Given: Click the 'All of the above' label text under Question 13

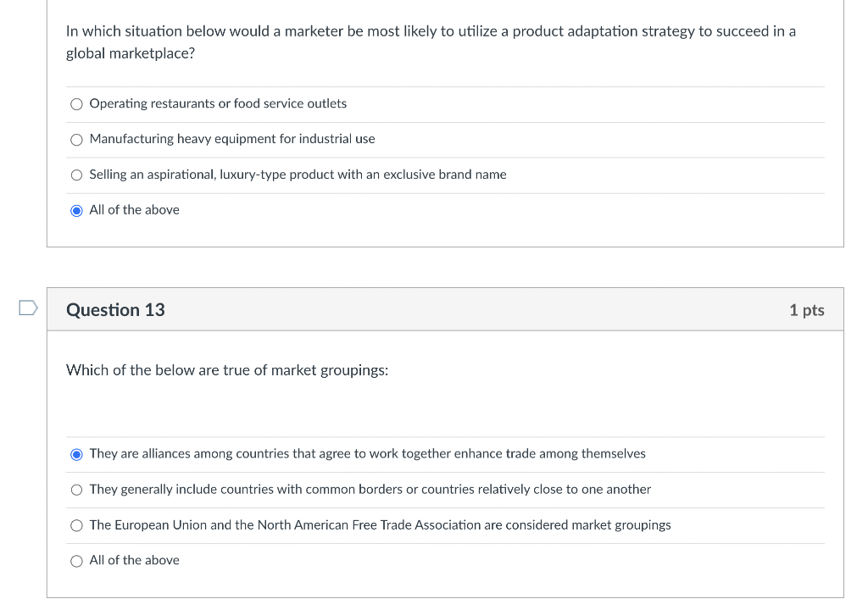Looking at the screenshot, I should (x=134, y=560).
